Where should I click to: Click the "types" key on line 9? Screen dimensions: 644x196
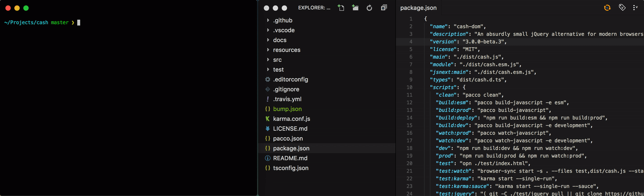(440, 80)
